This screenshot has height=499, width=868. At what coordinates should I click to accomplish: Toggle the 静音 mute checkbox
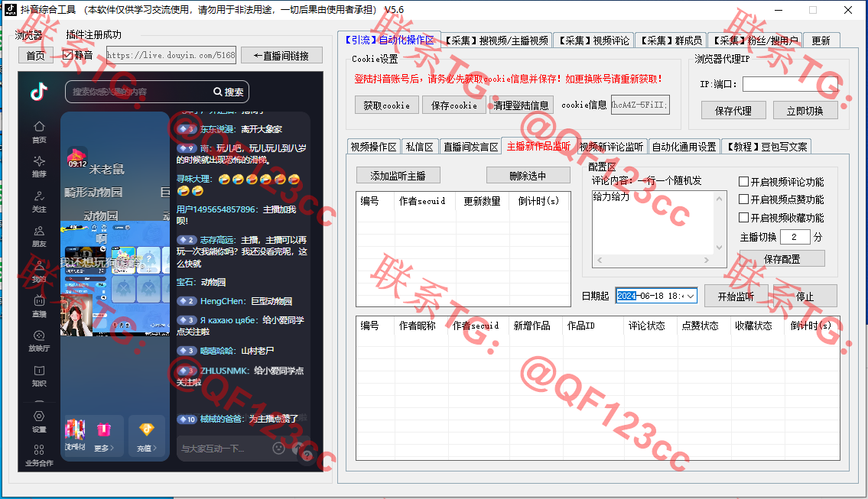coord(67,55)
